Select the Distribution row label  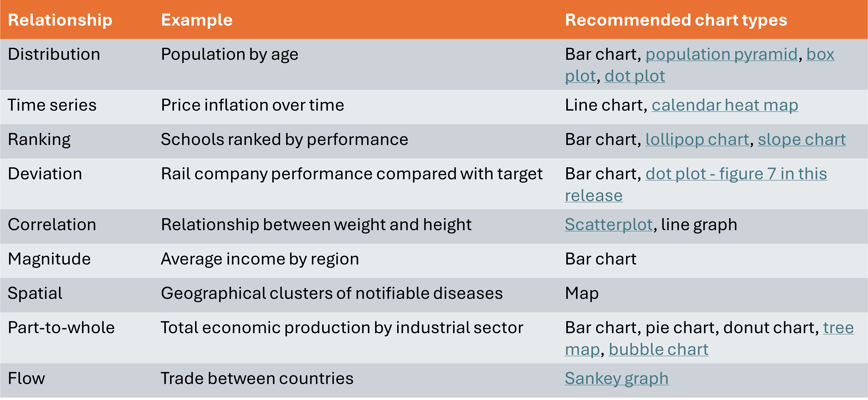54,55
